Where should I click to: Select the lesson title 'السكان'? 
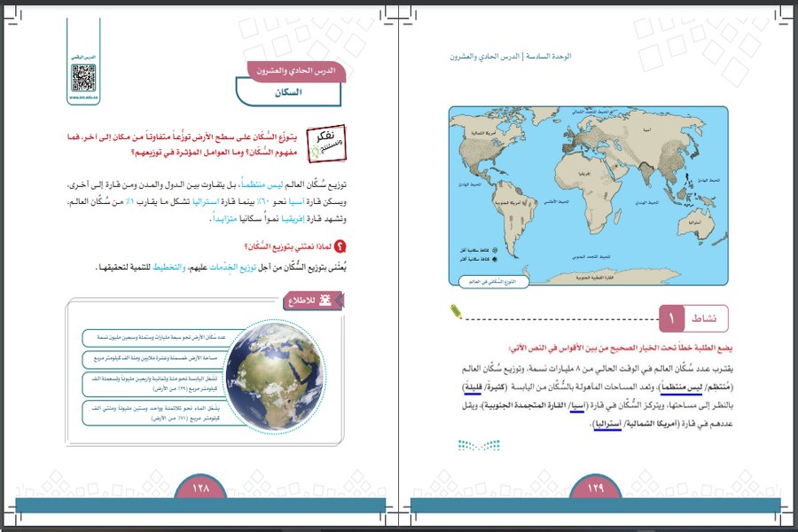click(x=288, y=92)
